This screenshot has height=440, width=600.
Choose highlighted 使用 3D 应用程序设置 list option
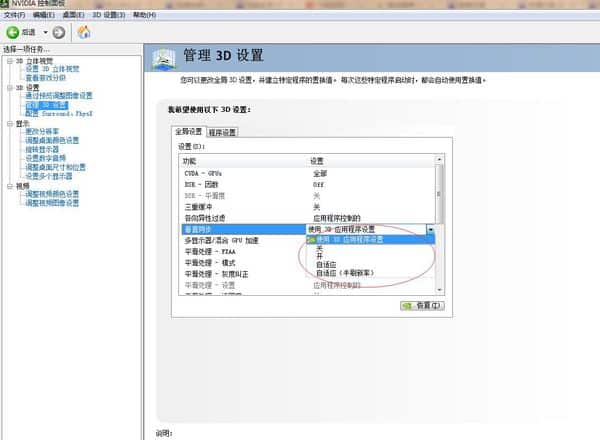(370, 240)
